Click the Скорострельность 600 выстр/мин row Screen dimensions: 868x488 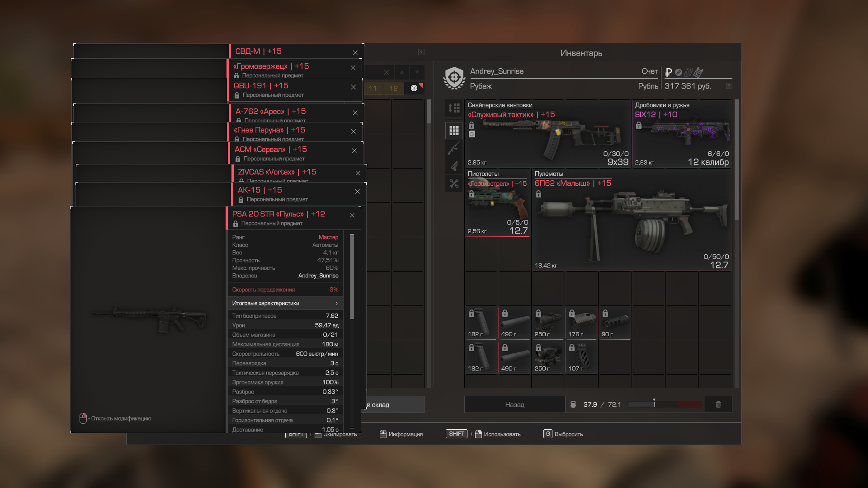coord(285,354)
